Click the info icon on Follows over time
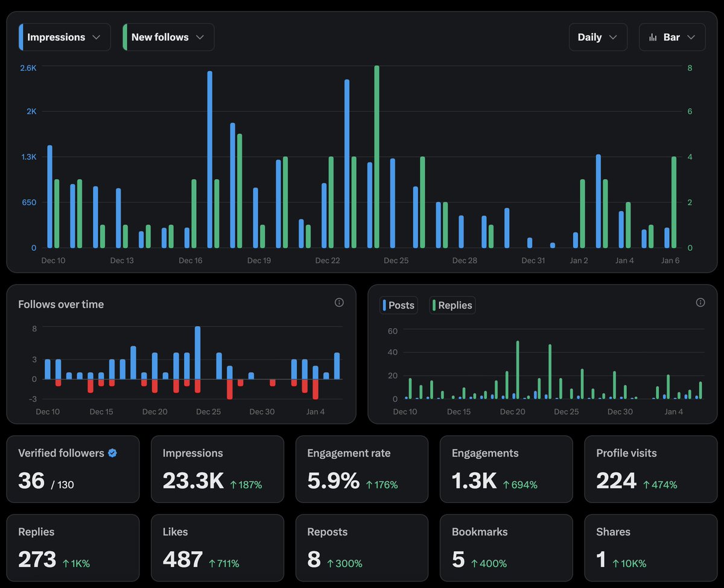The width and height of the screenshot is (724, 588). click(339, 303)
